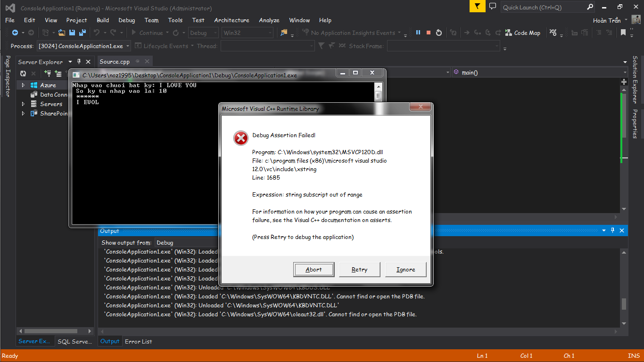Open the Code Map tool
644x362 pixels.
tap(522, 33)
